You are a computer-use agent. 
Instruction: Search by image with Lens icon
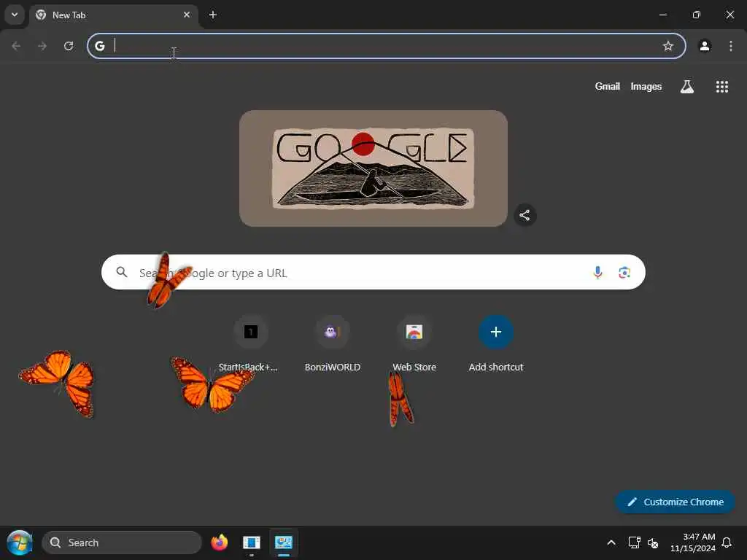point(624,272)
